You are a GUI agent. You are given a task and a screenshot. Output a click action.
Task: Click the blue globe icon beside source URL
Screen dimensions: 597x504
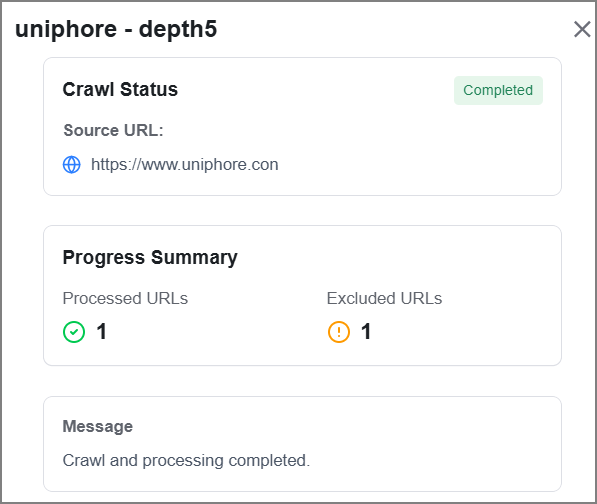pos(72,165)
